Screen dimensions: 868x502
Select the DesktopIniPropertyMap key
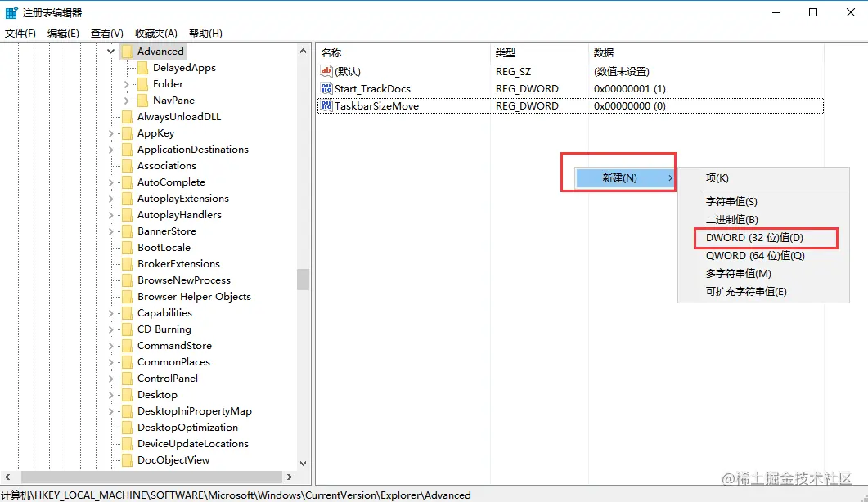[195, 411]
